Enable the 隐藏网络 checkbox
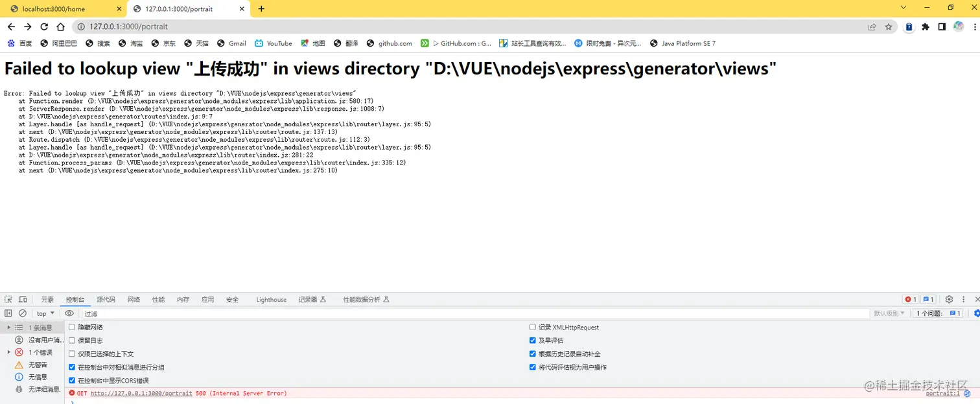The width and height of the screenshot is (980, 404). click(72, 327)
